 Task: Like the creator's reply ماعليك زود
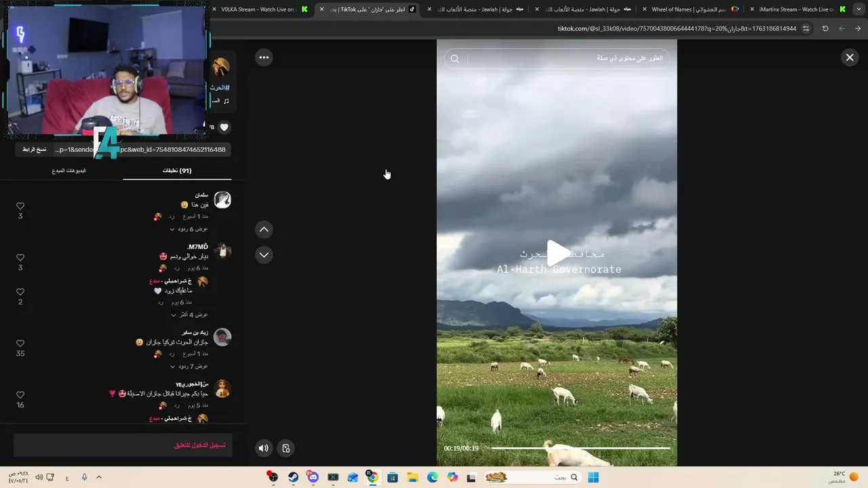(20, 291)
